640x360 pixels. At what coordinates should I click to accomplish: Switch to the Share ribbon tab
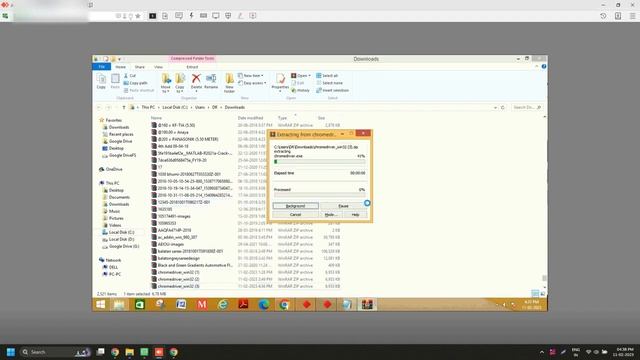click(140, 67)
